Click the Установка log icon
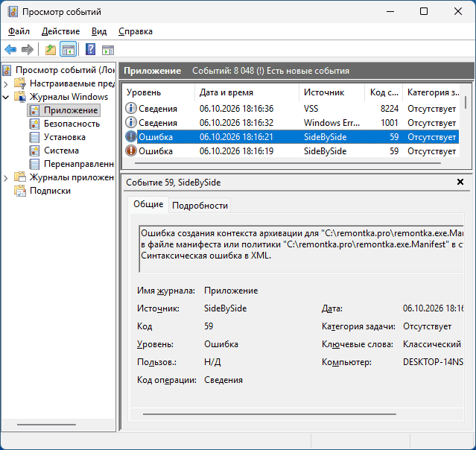The image size is (476, 450). coord(34,137)
